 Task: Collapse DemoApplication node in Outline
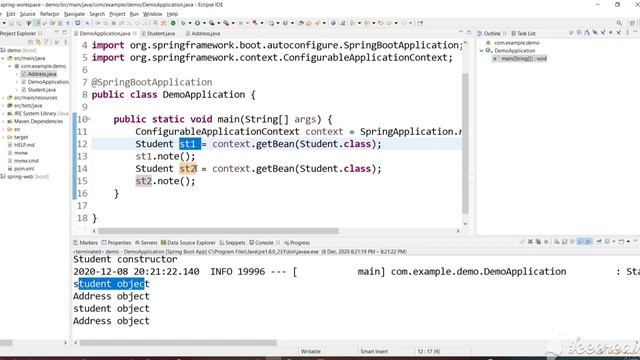click(482, 51)
